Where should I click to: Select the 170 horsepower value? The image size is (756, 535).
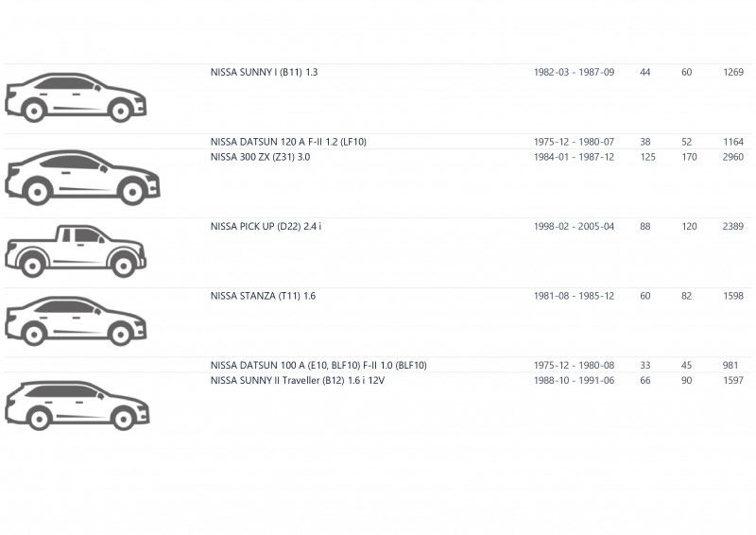pos(689,157)
